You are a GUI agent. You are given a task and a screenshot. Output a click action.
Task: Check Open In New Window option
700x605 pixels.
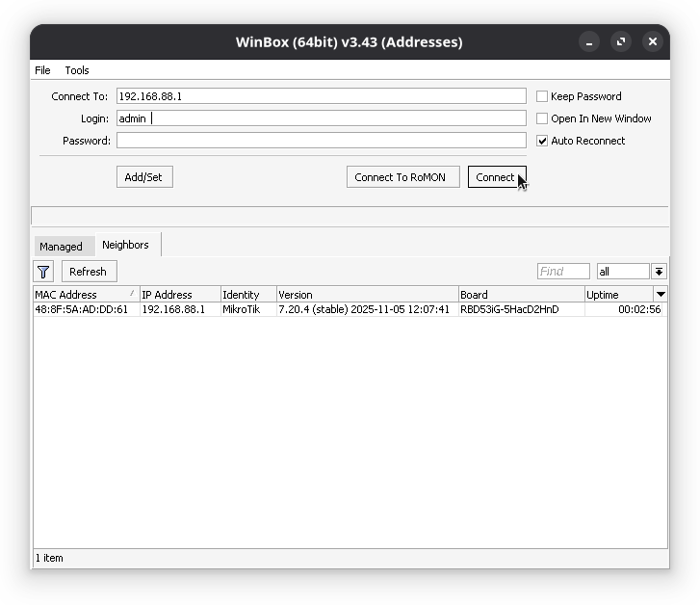point(542,118)
